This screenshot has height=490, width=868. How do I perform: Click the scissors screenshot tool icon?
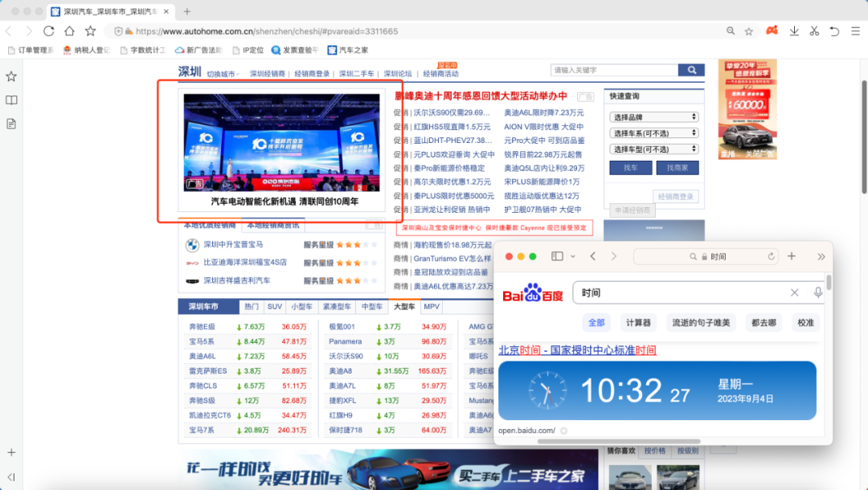tap(814, 31)
